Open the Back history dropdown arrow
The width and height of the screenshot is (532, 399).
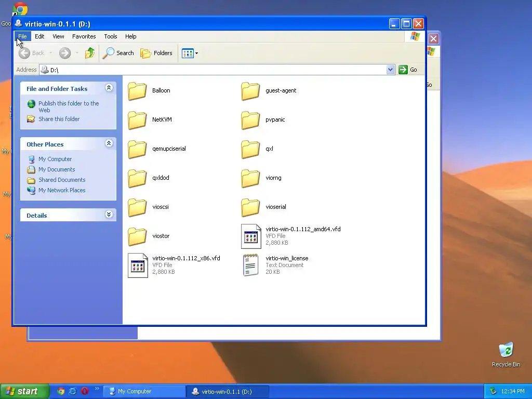pos(51,53)
